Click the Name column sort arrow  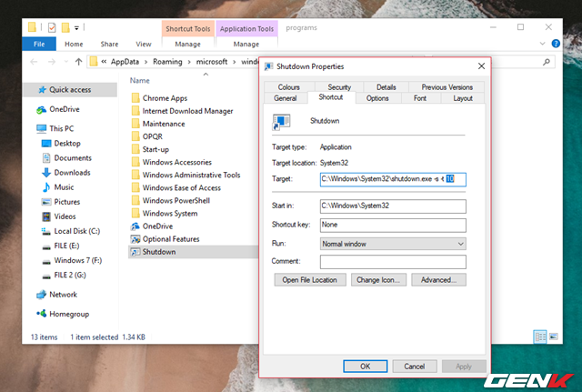(x=206, y=75)
